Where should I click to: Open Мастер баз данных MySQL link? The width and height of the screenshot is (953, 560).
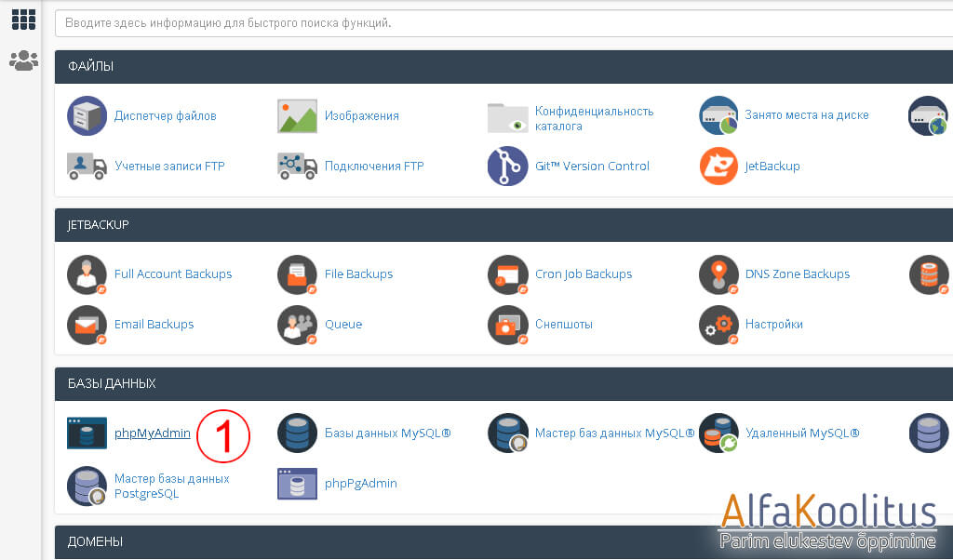click(614, 433)
